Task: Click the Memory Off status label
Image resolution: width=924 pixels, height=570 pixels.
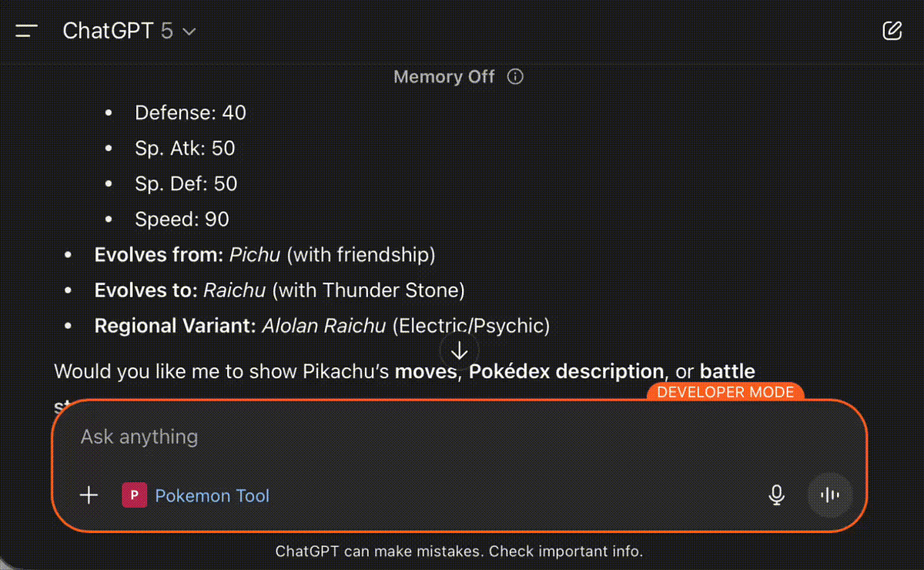Action: click(x=444, y=77)
